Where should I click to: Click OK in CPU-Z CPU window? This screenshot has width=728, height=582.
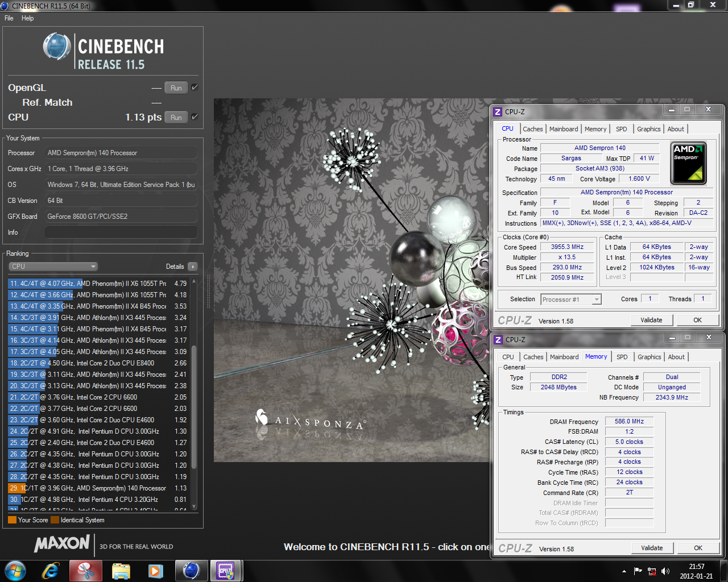697,320
